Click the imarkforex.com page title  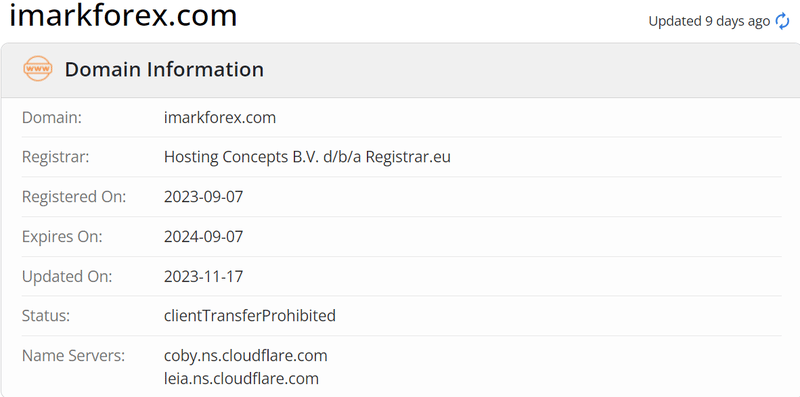point(123,15)
